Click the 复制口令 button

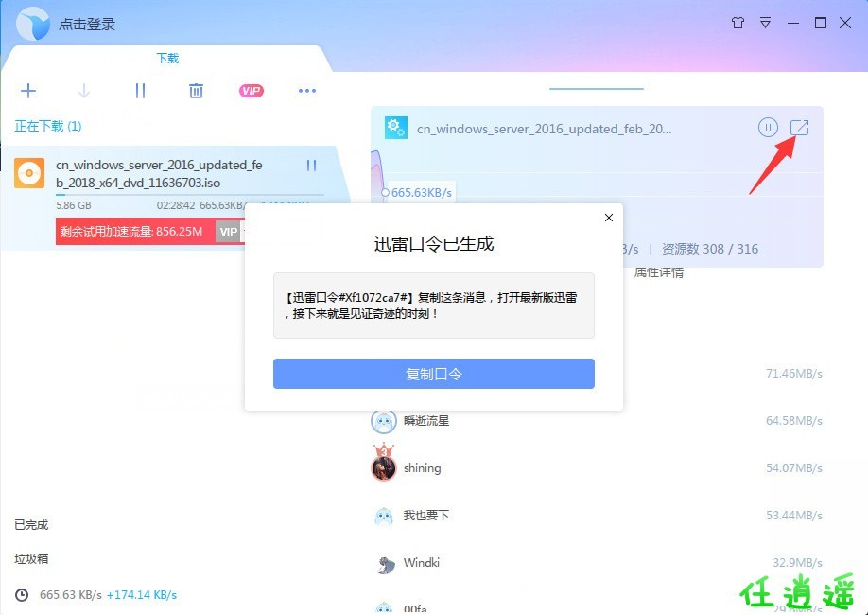click(x=433, y=374)
